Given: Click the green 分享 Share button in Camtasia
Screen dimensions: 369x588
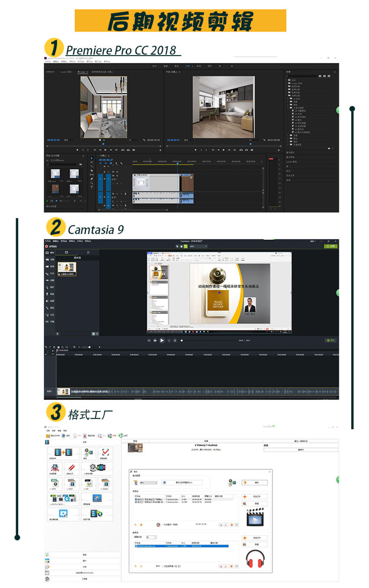Looking at the screenshot, I should (331, 246).
